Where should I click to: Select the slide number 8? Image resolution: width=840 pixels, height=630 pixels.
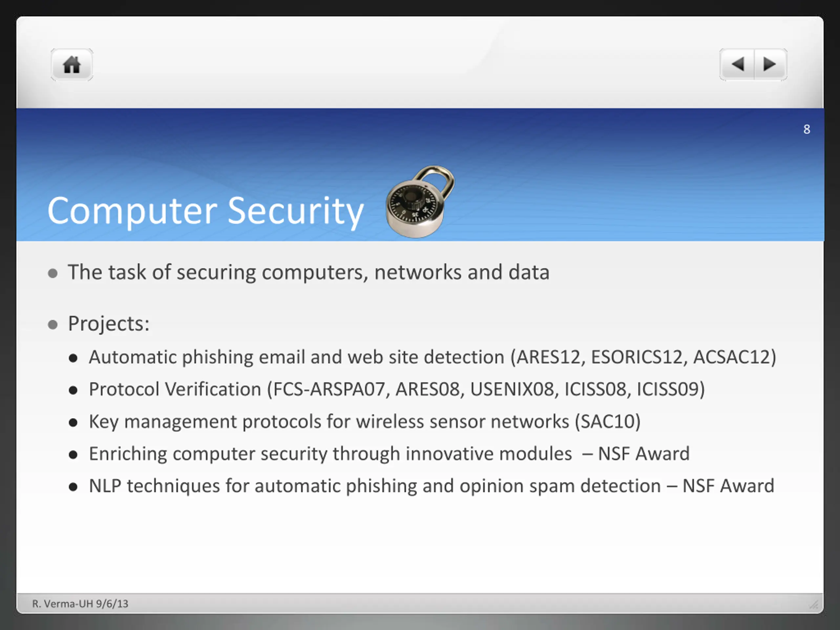coord(807,130)
